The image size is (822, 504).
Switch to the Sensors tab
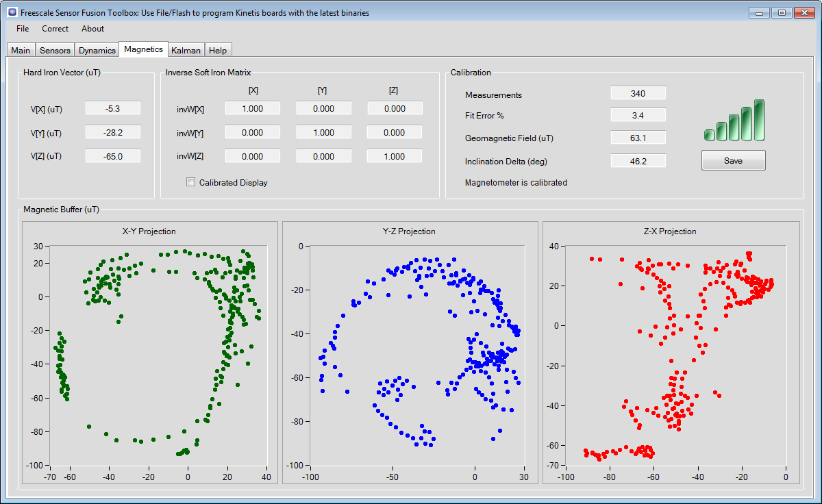point(55,51)
